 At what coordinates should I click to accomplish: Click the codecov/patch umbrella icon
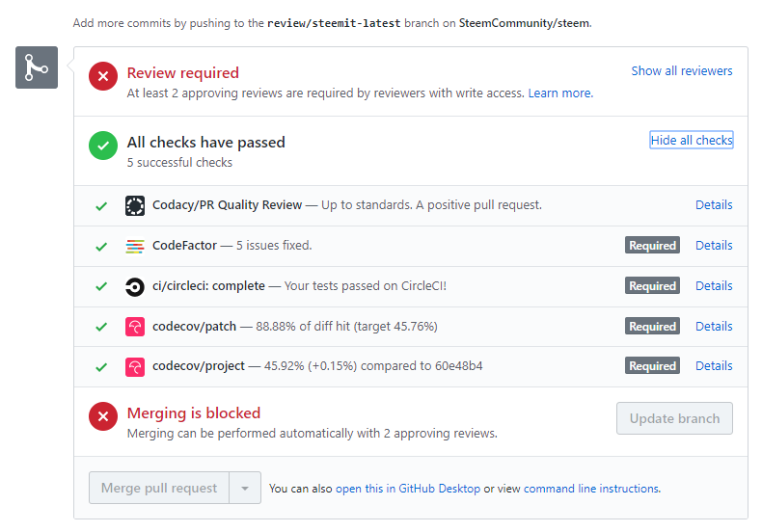pos(135,327)
